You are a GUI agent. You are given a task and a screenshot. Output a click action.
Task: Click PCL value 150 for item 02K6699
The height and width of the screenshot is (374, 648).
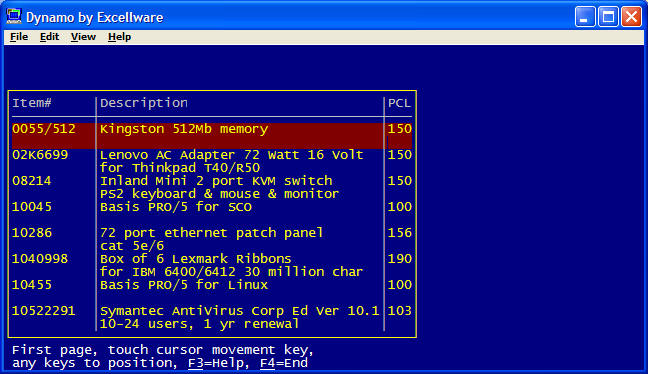400,155
